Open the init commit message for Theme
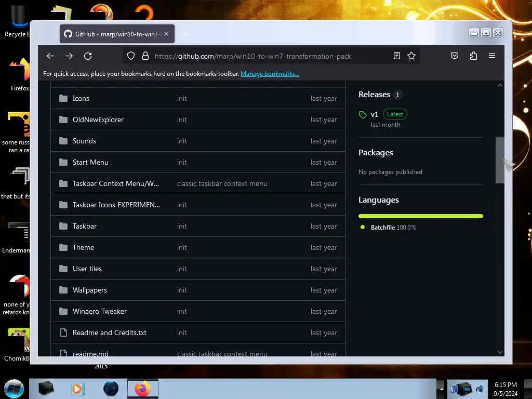The height and width of the screenshot is (399, 532). [182, 248]
